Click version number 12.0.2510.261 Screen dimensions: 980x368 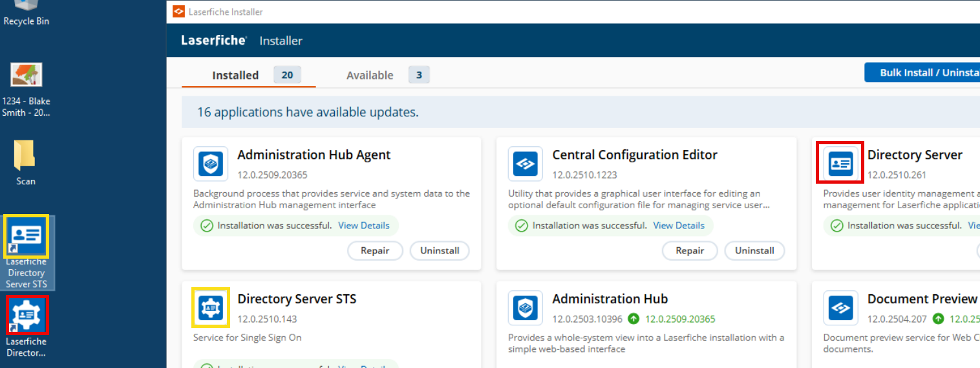coord(897,175)
